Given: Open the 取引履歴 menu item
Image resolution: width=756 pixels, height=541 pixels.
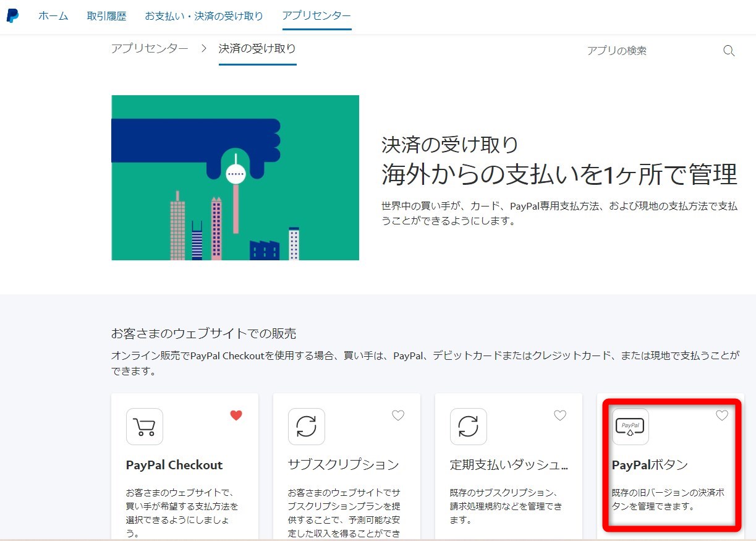Looking at the screenshot, I should (106, 16).
